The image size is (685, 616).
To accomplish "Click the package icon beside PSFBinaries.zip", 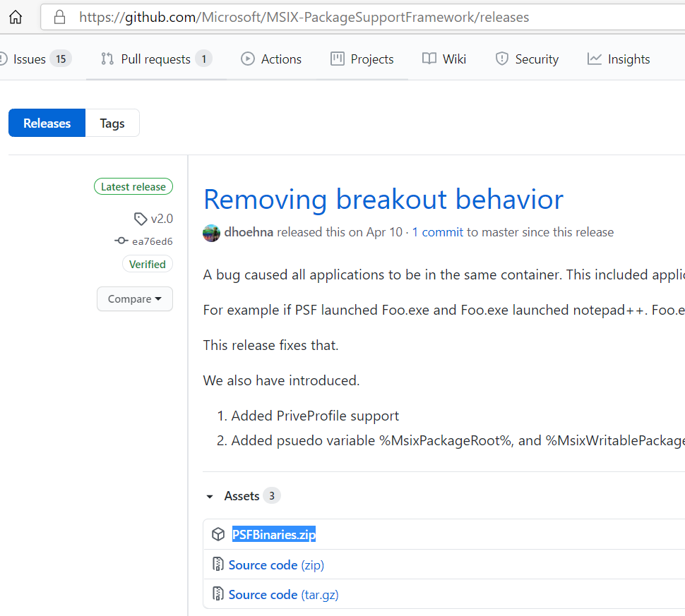I will click(218, 534).
